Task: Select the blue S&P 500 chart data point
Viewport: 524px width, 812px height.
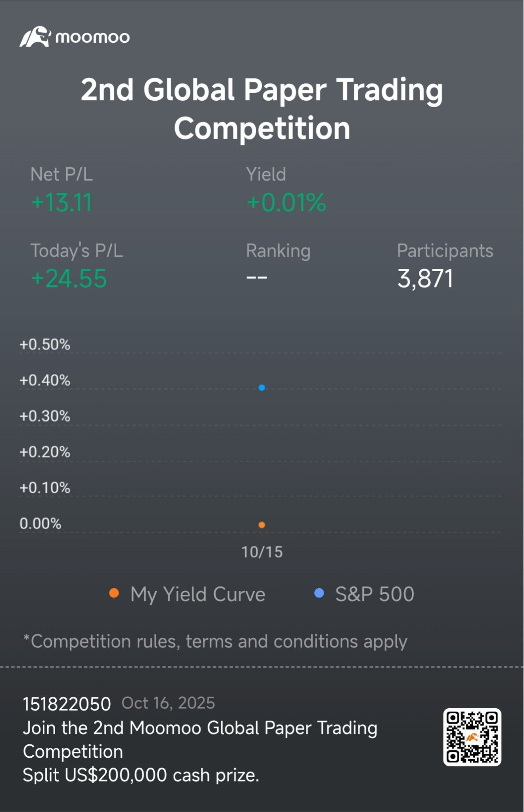Action: [262, 388]
